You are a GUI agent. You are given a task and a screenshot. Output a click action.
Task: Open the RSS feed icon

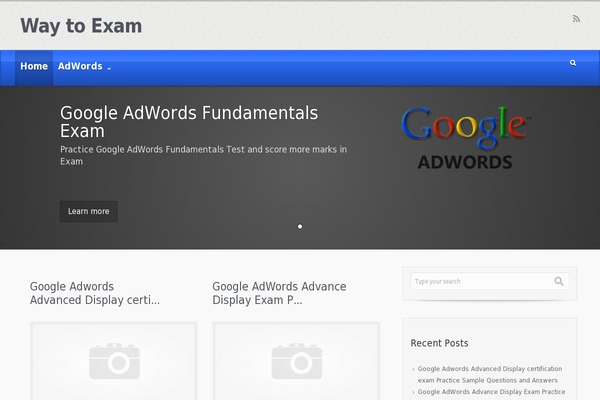coord(576,19)
